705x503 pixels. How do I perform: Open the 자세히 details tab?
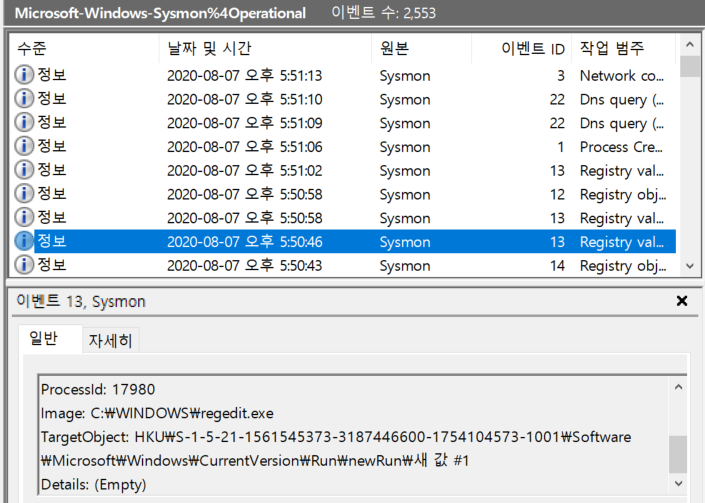coord(111,341)
